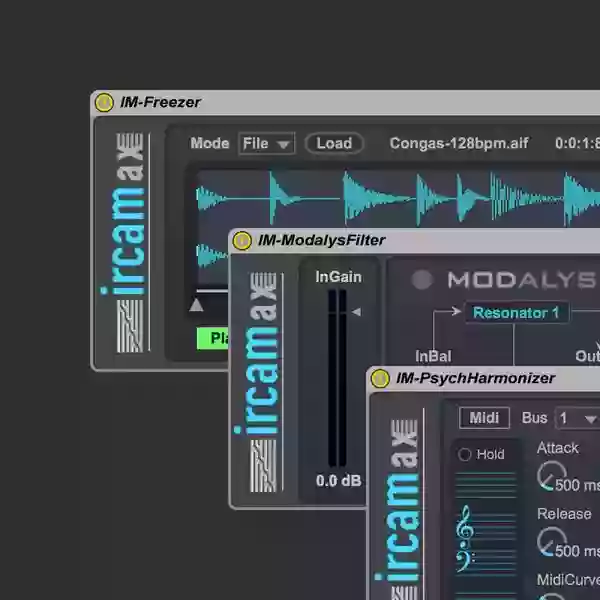
Task: Enable the Hold radio button
Action: coord(465,454)
